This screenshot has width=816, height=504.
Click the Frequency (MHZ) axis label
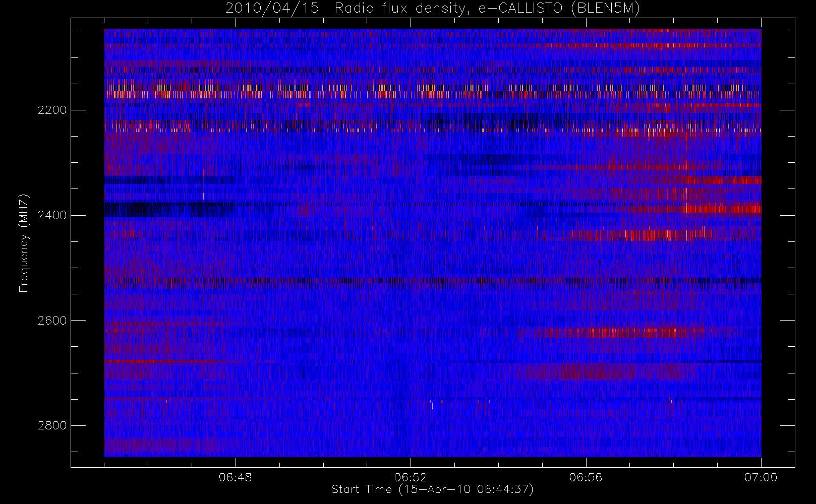tap(24, 243)
